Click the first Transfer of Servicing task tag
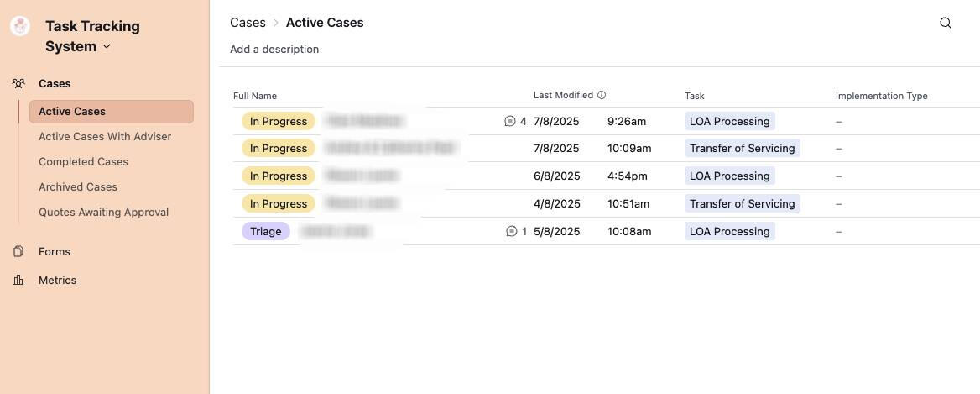 point(742,148)
